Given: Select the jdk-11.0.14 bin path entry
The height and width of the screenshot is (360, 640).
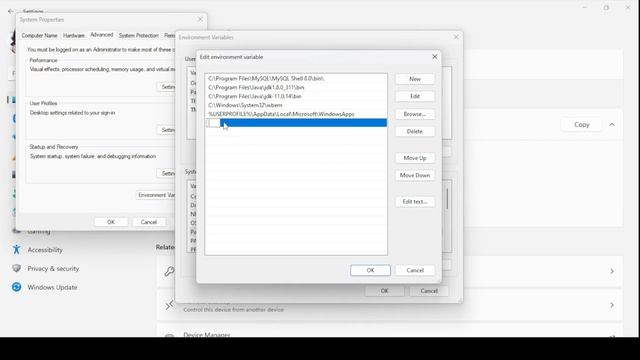Looking at the screenshot, I should pyautogui.click(x=296, y=96).
